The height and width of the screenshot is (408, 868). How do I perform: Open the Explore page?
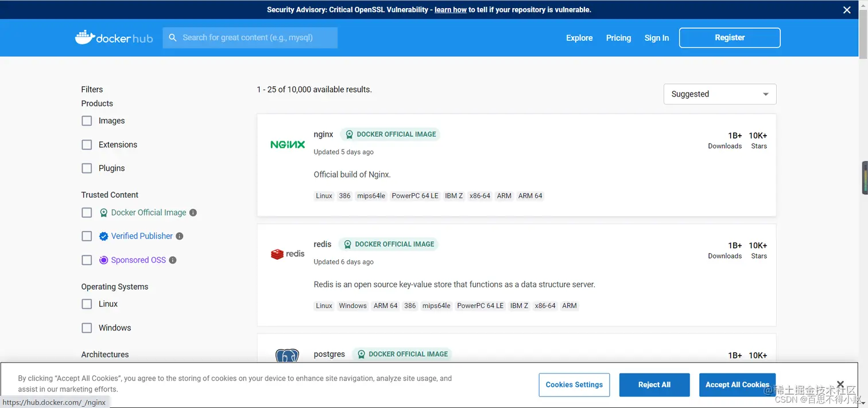pos(579,38)
